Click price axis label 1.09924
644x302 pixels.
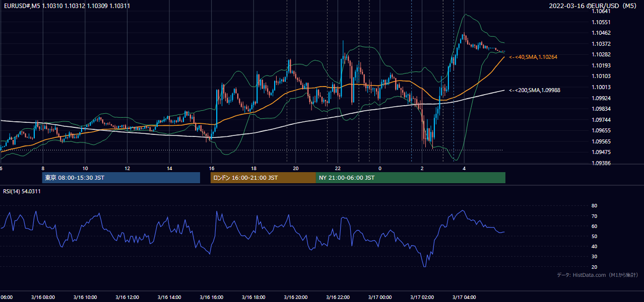point(601,98)
